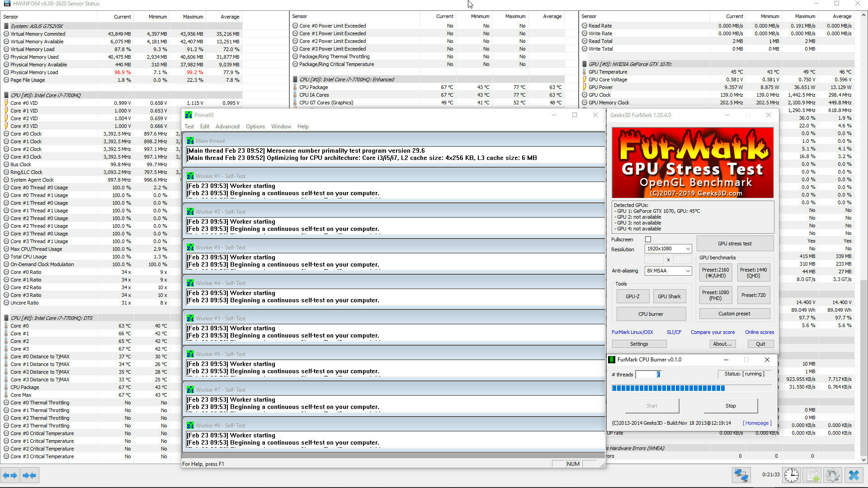Run FurMark Preset:1080 FHD benchmark

[715, 296]
